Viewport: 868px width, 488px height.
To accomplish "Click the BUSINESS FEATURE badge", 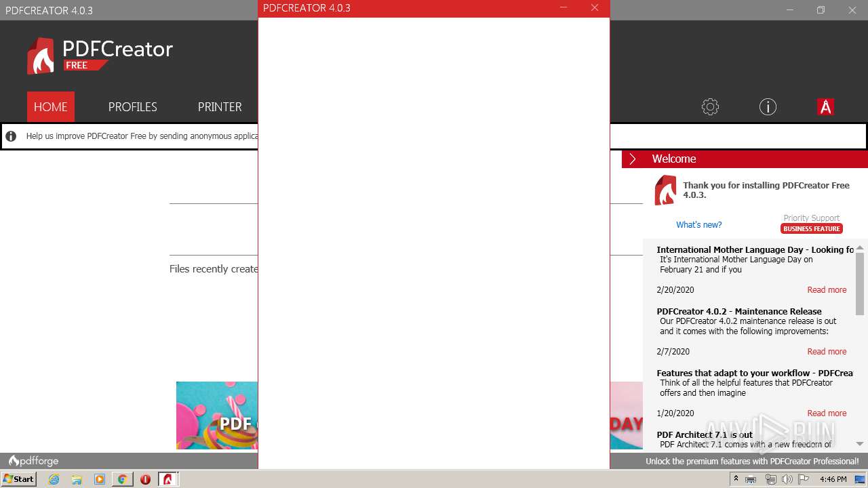I will 812,228.
